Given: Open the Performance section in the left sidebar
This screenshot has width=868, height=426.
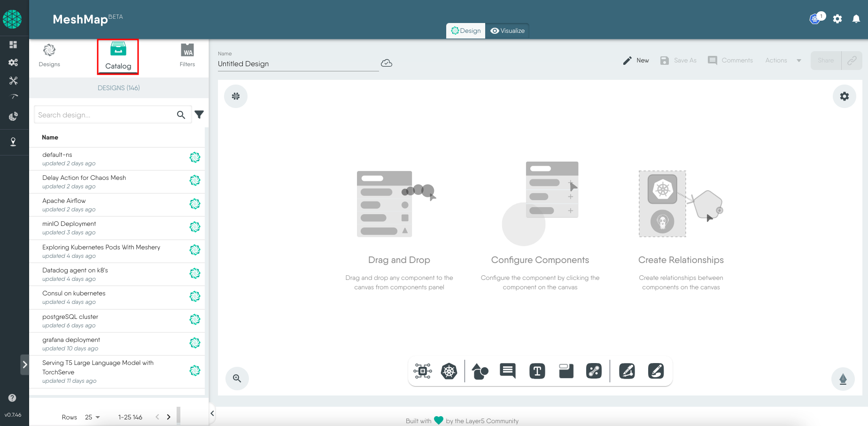Looking at the screenshot, I should [x=13, y=96].
